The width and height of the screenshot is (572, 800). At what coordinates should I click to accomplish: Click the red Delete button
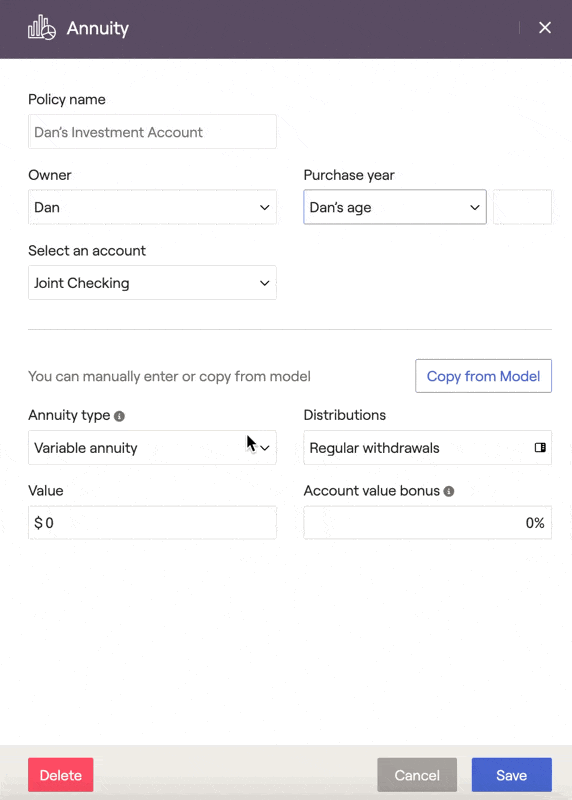pos(61,775)
